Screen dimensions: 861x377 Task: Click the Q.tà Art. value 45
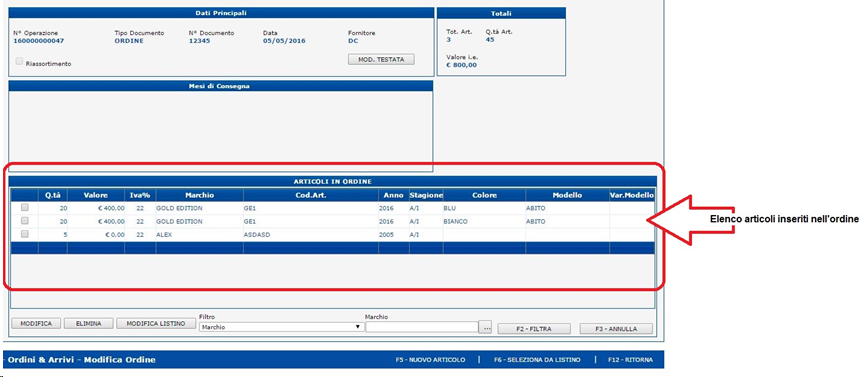pyautogui.click(x=490, y=39)
